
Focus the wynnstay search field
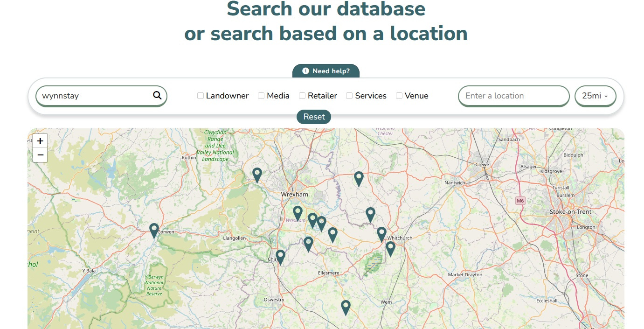[101, 96]
